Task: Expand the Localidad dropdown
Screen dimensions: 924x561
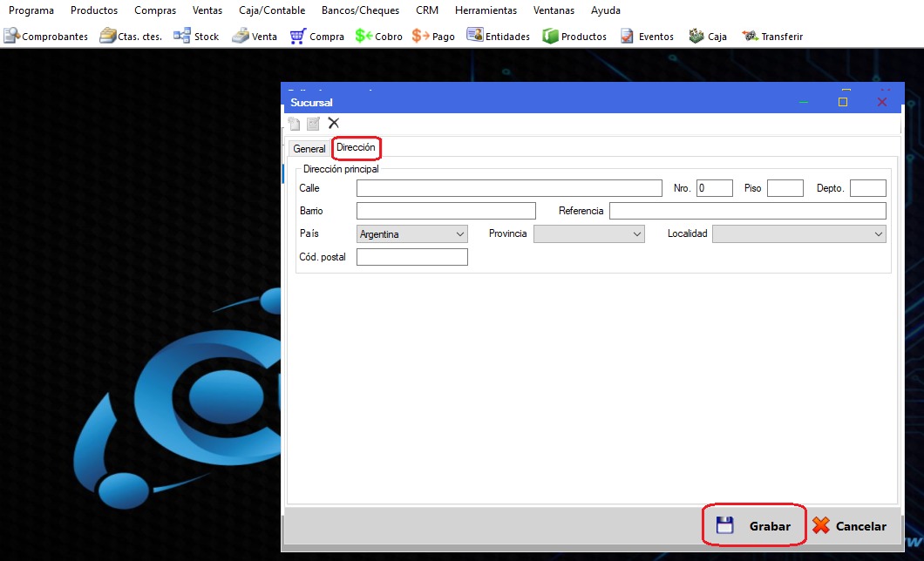Action: coord(799,234)
